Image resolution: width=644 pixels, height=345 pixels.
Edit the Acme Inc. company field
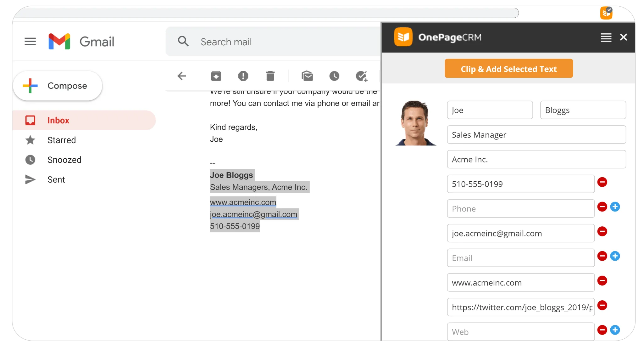click(x=536, y=159)
